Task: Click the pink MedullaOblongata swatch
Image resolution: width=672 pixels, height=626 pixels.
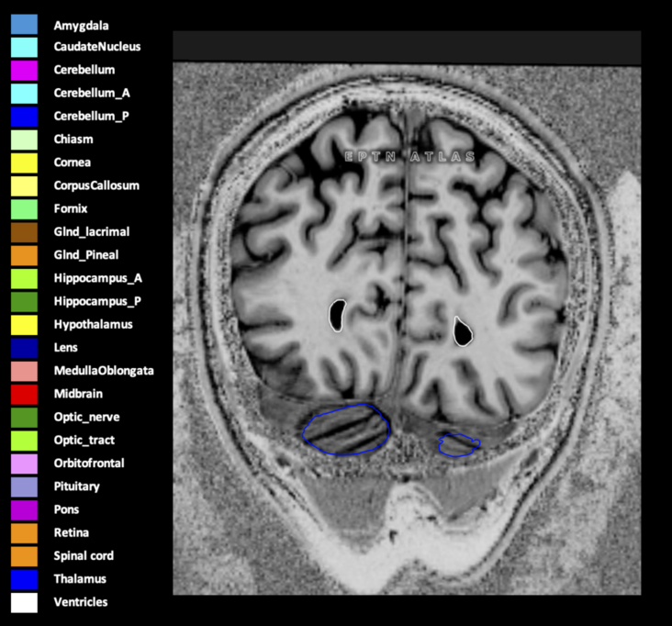Action: (24, 371)
